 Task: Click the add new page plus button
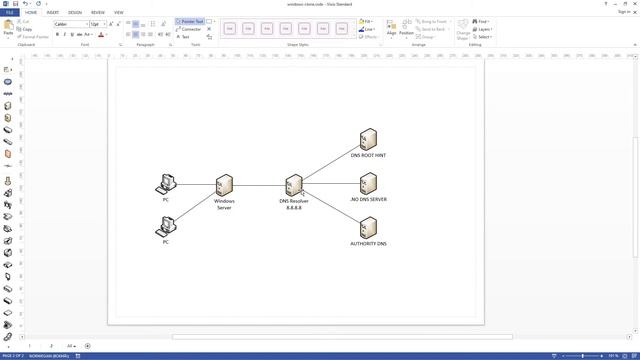(87, 346)
